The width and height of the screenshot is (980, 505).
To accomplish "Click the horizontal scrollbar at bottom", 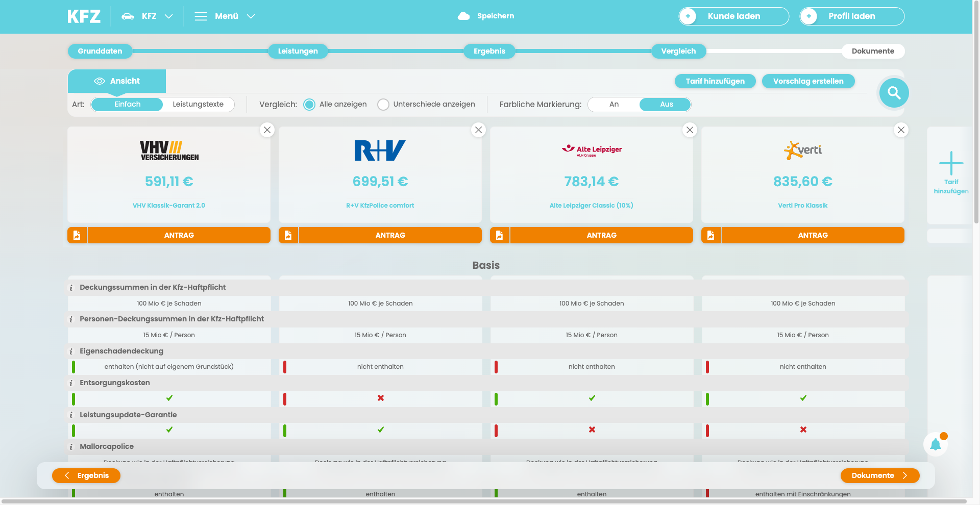I will pos(484,501).
